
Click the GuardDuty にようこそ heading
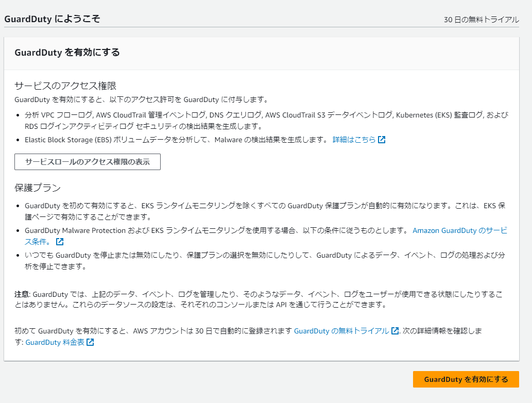(52, 19)
